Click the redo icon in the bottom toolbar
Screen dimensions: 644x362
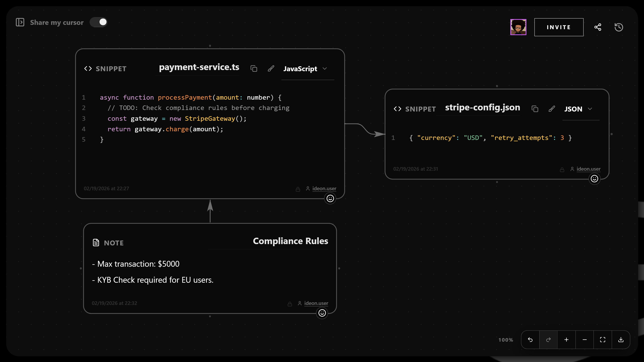point(548,340)
